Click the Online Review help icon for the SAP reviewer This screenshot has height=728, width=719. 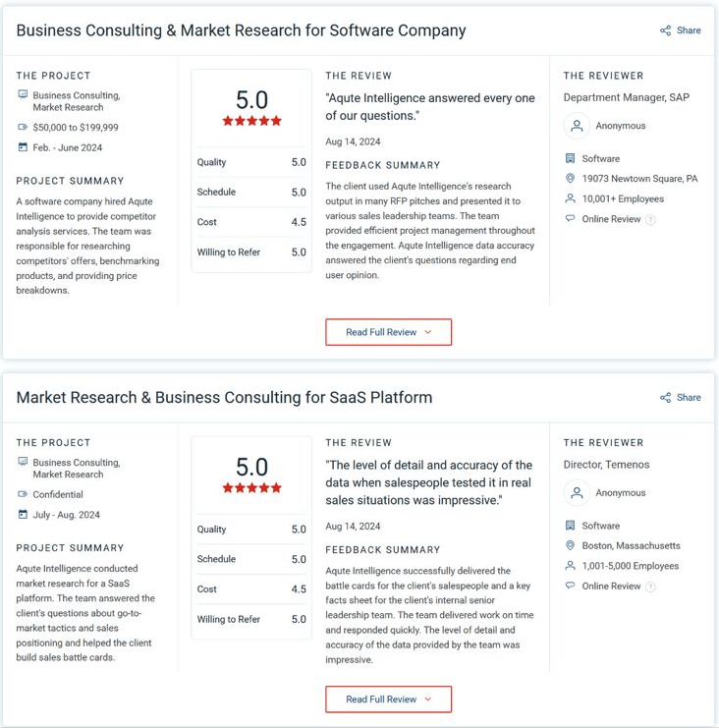coord(650,219)
